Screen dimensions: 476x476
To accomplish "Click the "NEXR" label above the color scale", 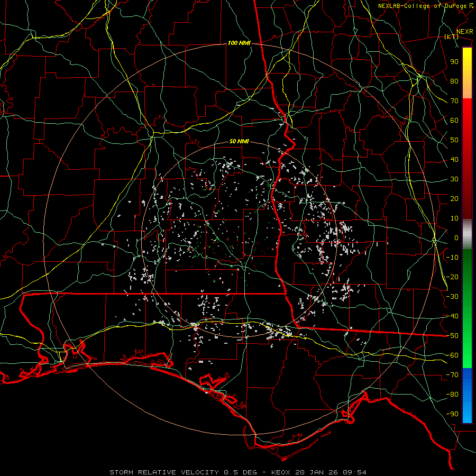I will pos(464,32).
